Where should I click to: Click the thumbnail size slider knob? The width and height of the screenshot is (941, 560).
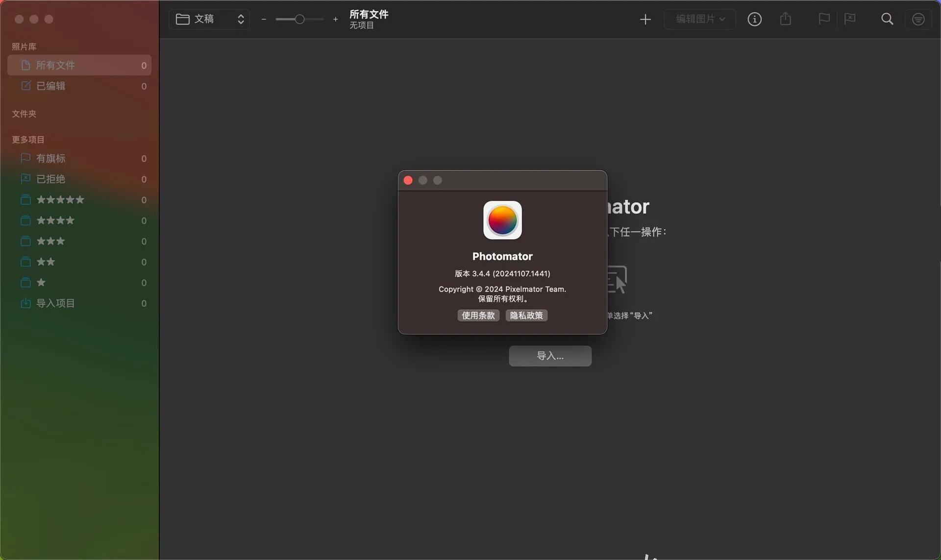pos(299,19)
